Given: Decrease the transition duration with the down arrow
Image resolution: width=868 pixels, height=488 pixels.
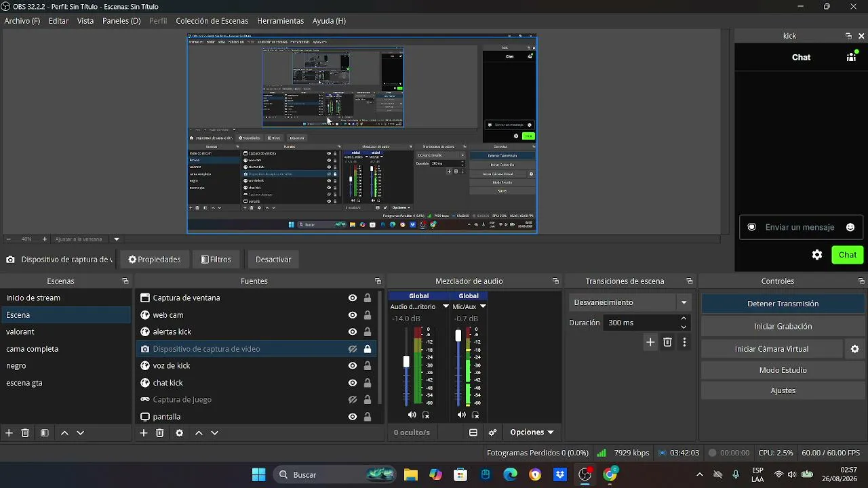Looking at the screenshot, I should pyautogui.click(x=684, y=327).
